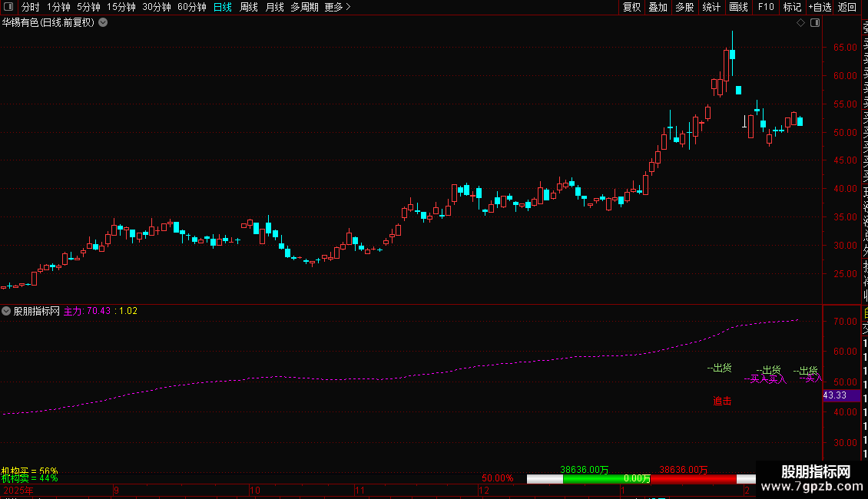Click the first 出货 signal label
The width and height of the screenshot is (868, 499).
pyautogui.click(x=719, y=368)
